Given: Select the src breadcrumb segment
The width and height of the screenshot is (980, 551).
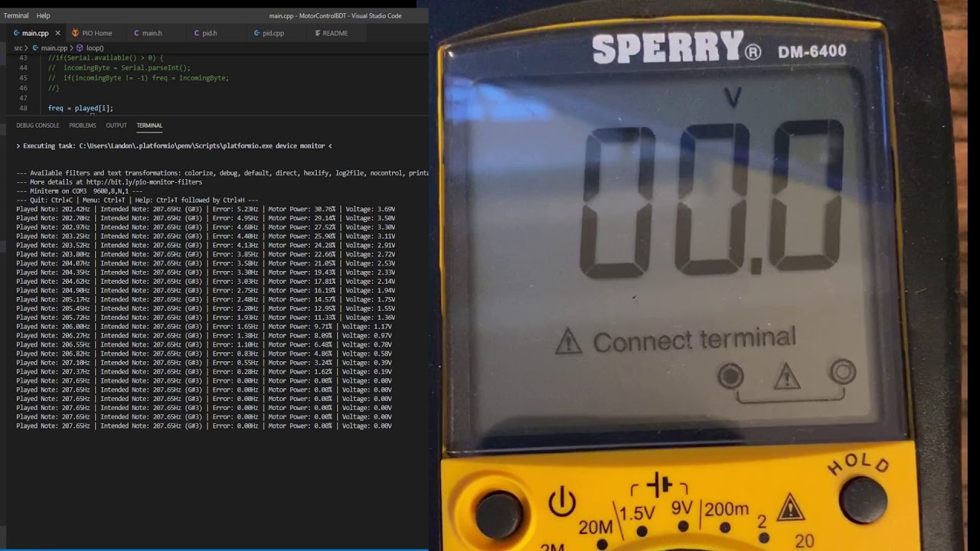Looking at the screenshot, I should pos(18,47).
